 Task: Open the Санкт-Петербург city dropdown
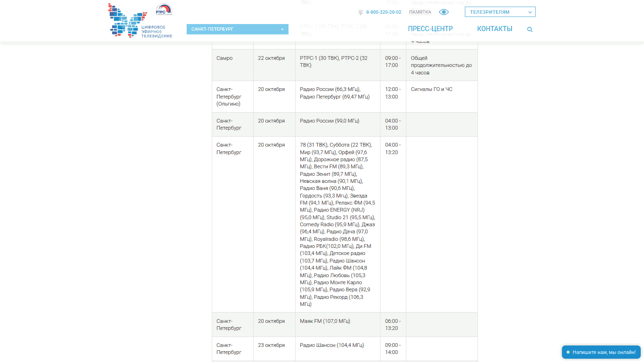pos(238,29)
